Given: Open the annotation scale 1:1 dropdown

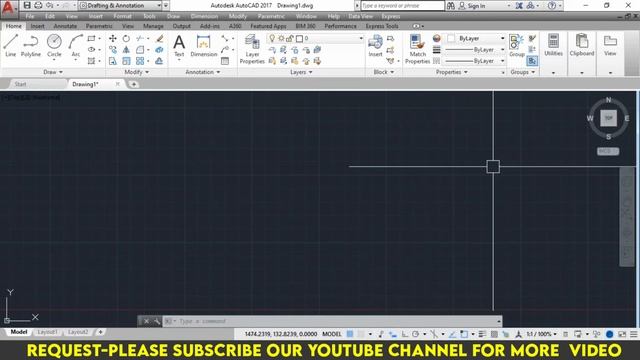Looking at the screenshot, I should [x=541, y=334].
